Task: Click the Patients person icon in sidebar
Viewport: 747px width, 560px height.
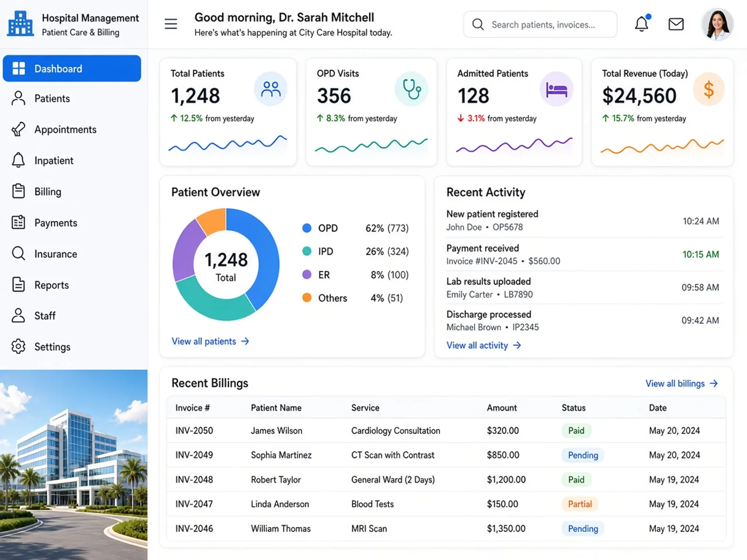Action: 18,98
